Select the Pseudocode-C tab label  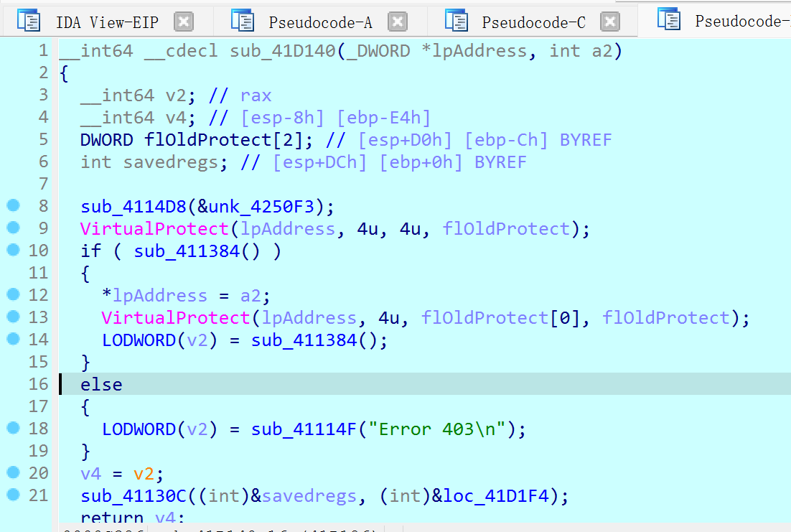[533, 22]
